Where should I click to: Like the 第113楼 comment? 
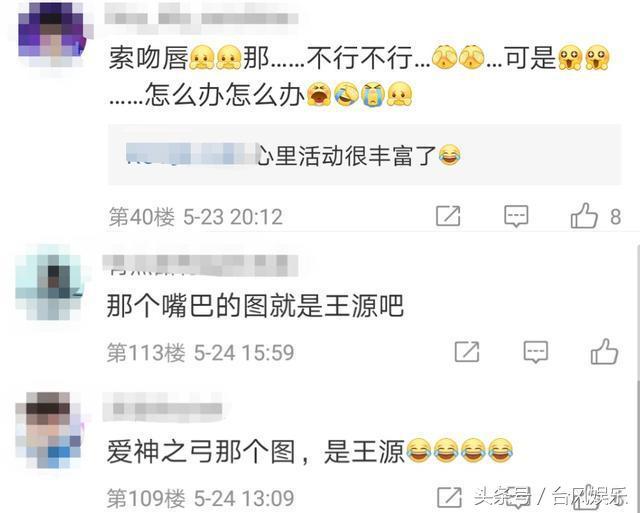pos(604,351)
